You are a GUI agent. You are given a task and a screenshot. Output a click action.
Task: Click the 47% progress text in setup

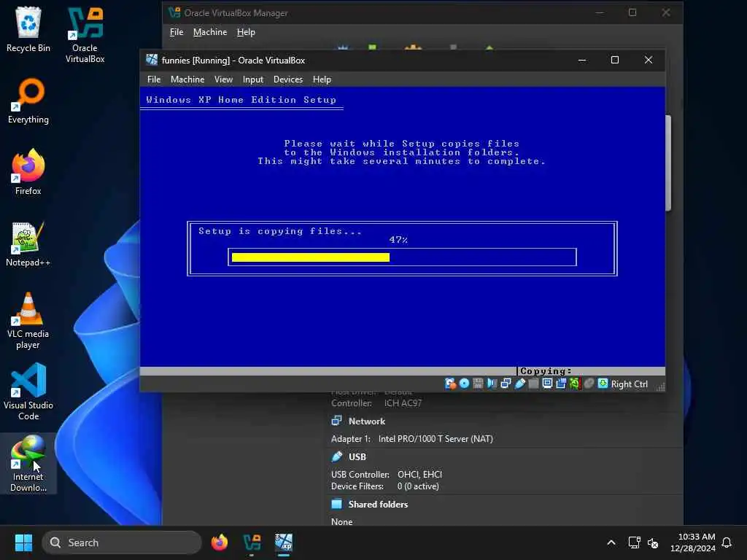pyautogui.click(x=398, y=240)
